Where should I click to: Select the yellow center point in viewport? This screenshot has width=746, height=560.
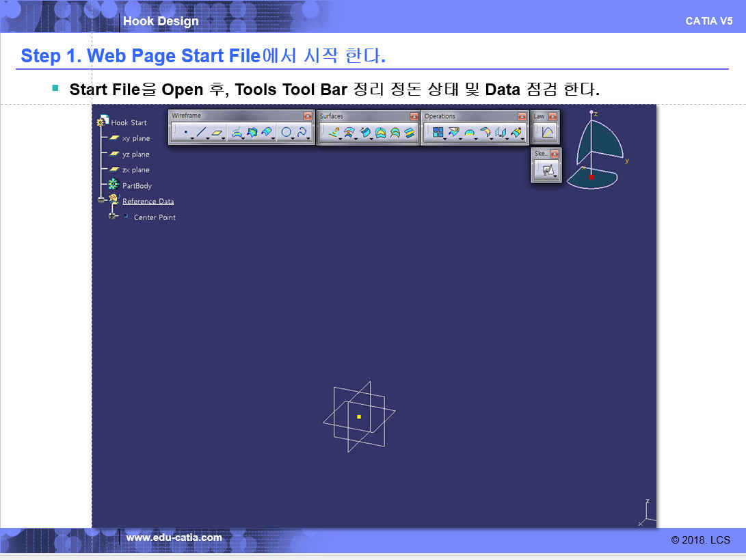[359, 416]
